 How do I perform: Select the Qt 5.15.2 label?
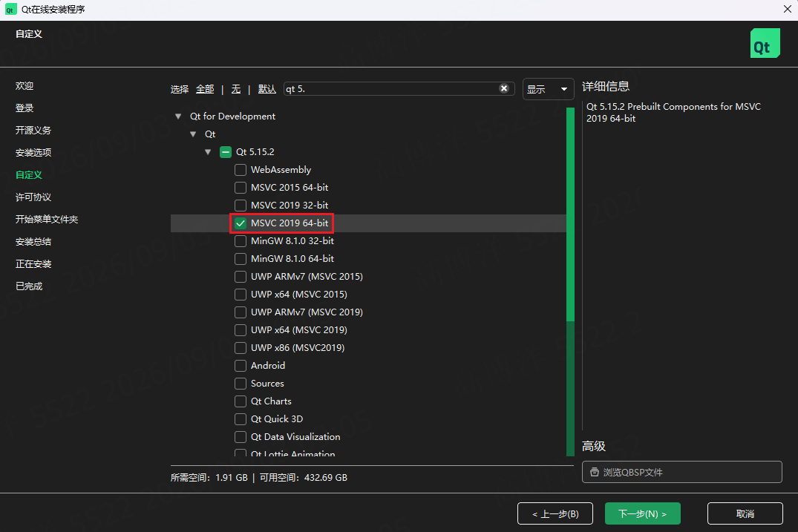point(255,152)
